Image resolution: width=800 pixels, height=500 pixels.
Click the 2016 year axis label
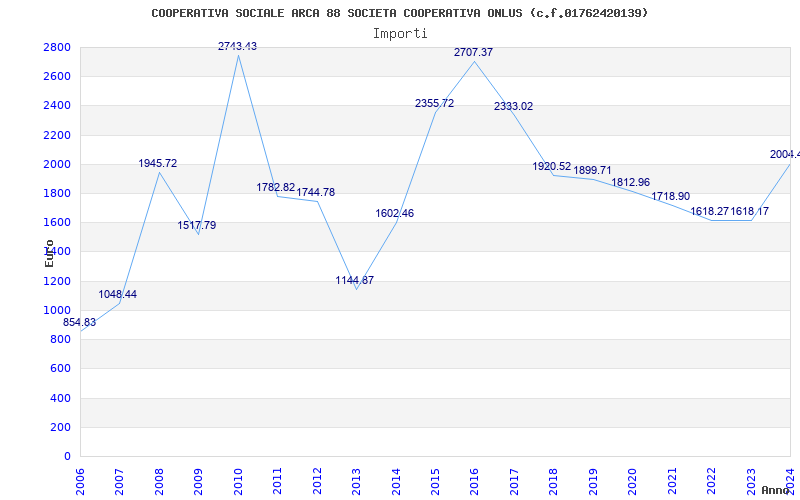(x=474, y=482)
